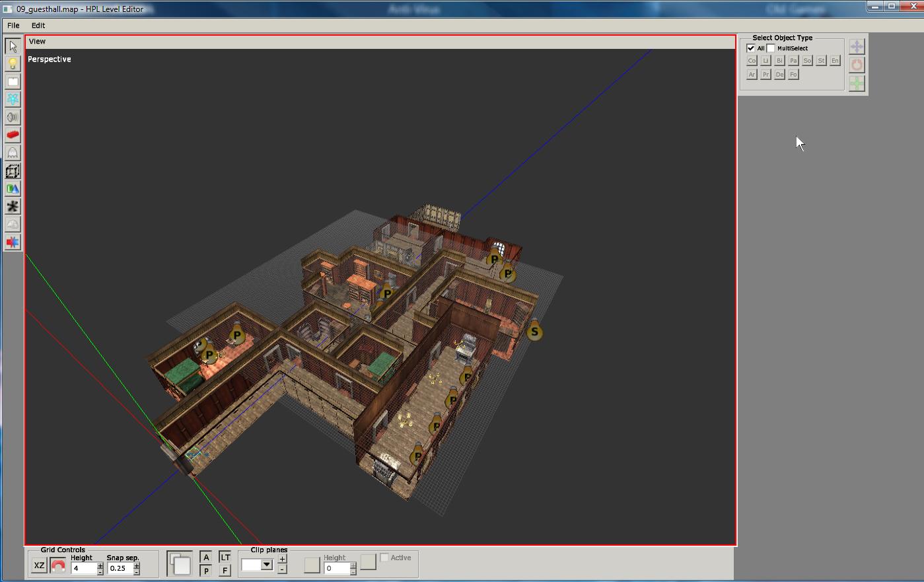Click the magnet snap icon
Image resolution: width=924 pixels, height=582 pixels.
tap(58, 566)
